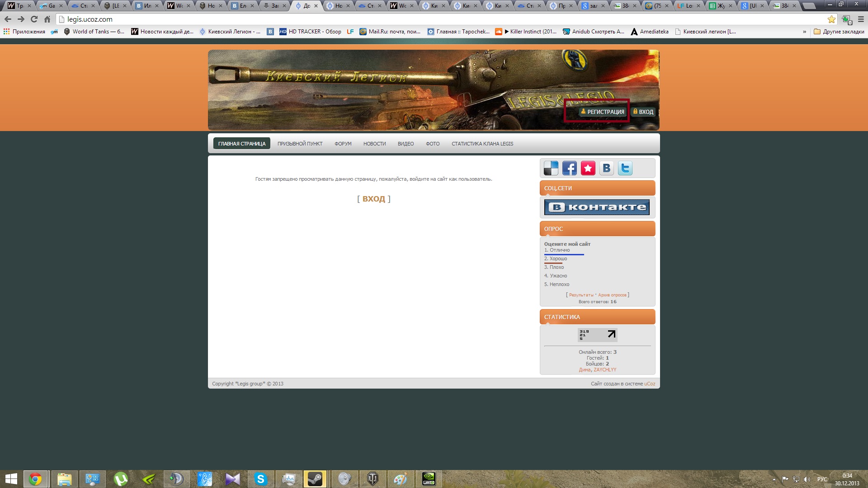Click the large [ ВХОД ] link in content

[374, 199]
